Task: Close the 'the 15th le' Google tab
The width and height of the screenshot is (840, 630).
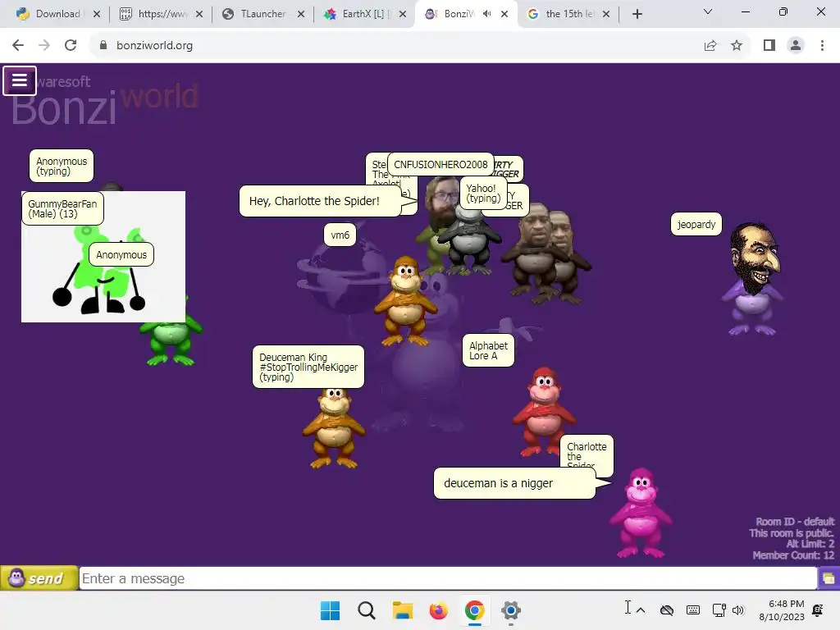Action: click(x=606, y=14)
